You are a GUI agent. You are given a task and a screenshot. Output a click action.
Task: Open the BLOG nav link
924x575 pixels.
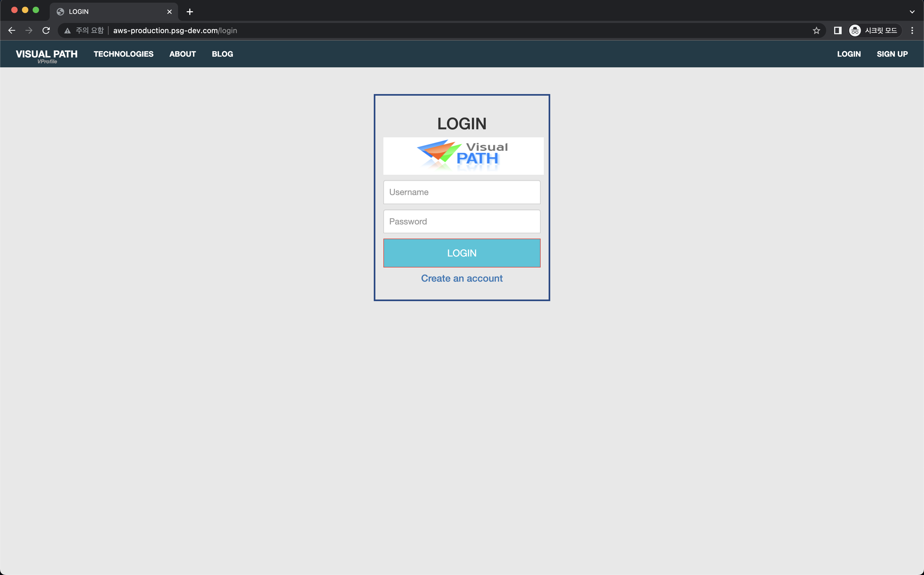coord(222,54)
